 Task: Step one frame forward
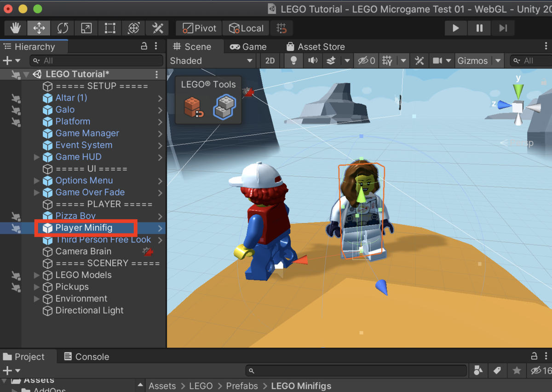503,28
